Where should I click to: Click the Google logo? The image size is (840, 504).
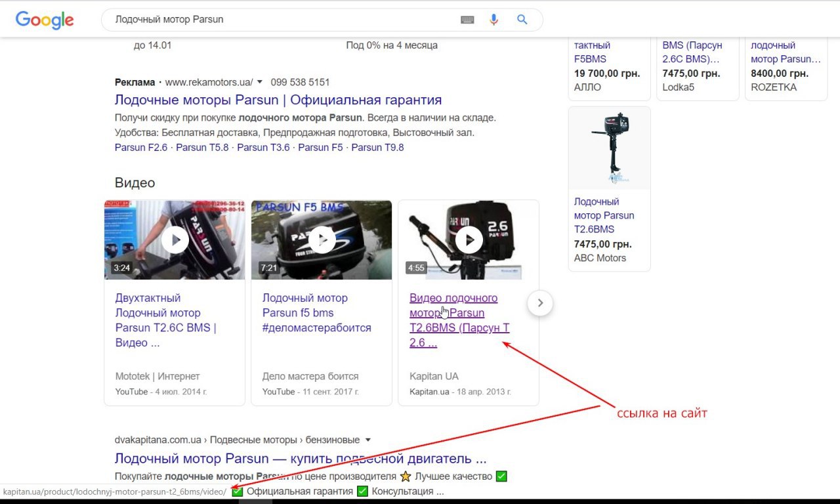45,20
